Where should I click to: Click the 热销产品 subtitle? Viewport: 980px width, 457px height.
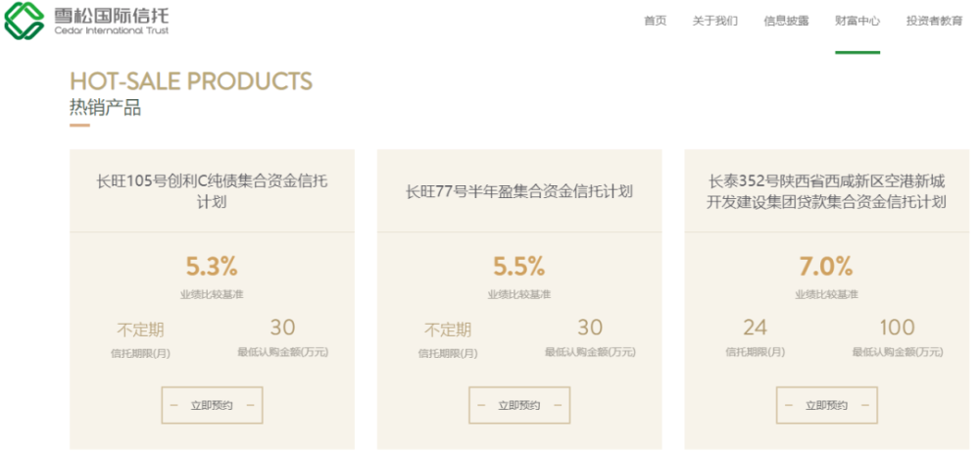point(105,108)
